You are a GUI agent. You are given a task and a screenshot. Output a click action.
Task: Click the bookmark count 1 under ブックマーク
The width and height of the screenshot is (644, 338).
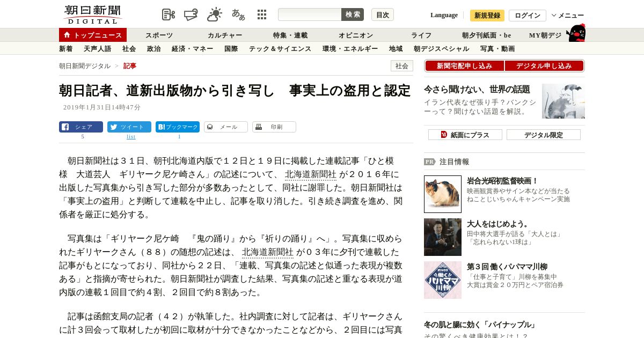(179, 137)
